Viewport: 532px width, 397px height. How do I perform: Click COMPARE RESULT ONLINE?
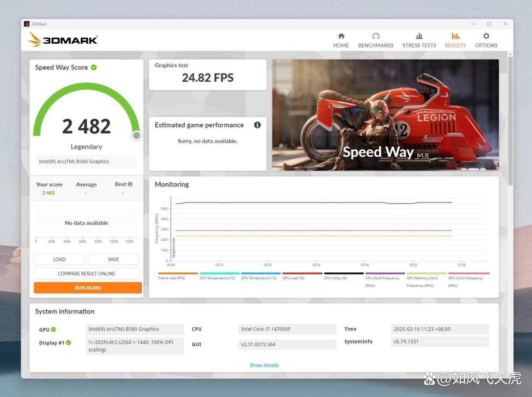[87, 274]
